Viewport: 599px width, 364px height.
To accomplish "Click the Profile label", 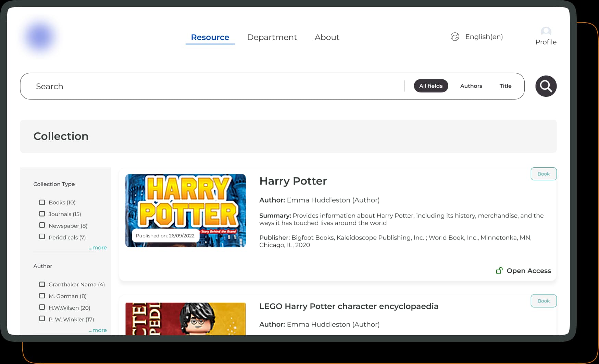I will coord(546,42).
